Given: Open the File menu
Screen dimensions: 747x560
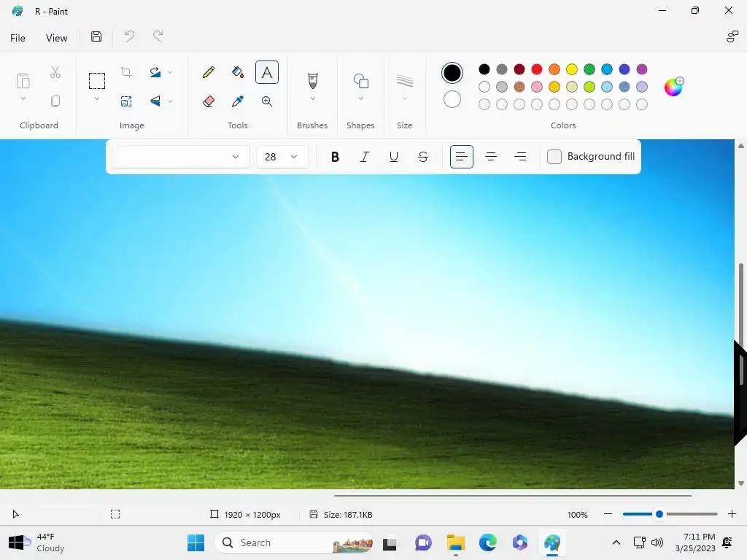Looking at the screenshot, I should 18,38.
